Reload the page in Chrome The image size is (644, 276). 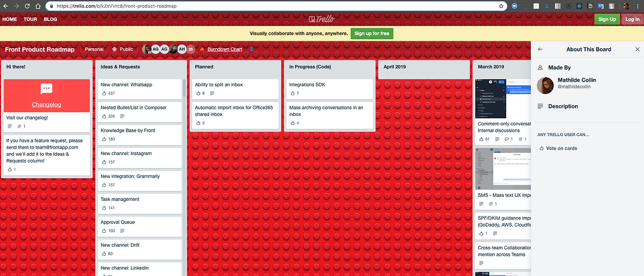point(27,6)
